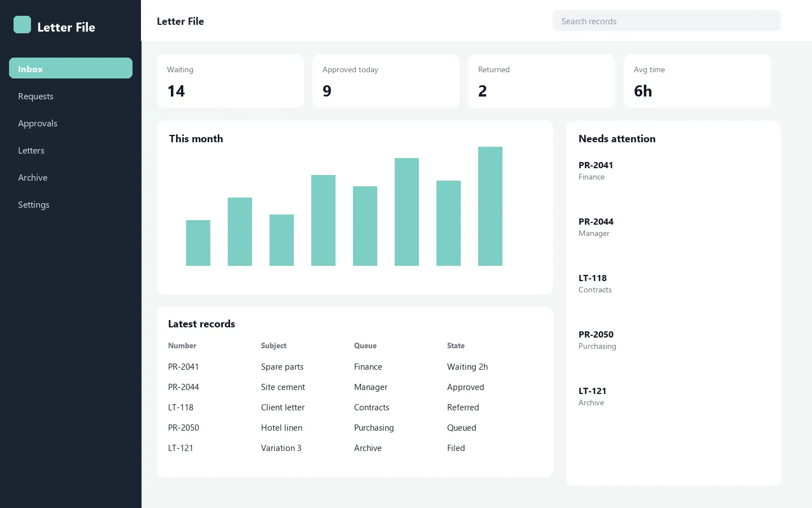
Task: Click the Queue column header
Action: [x=365, y=345]
